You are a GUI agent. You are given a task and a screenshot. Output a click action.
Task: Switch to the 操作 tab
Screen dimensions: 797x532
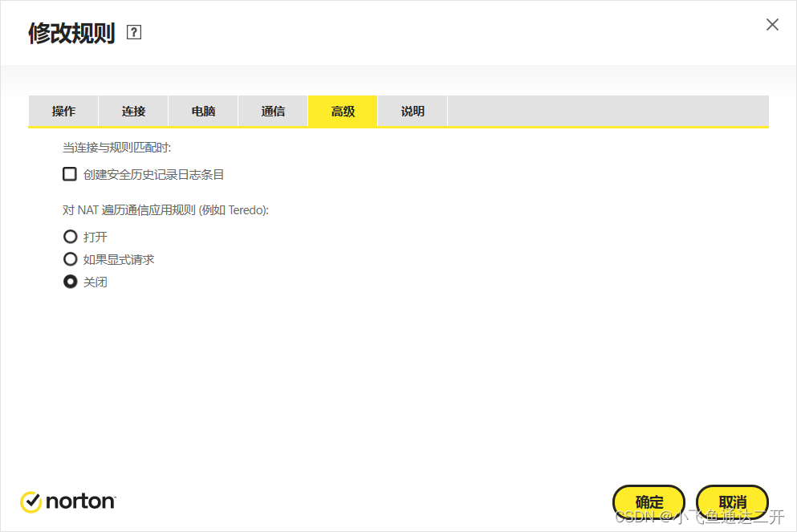[x=63, y=111]
